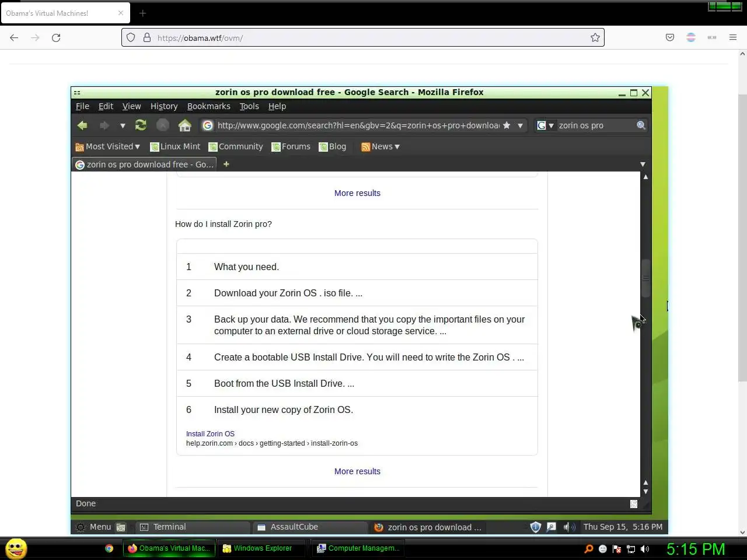The width and height of the screenshot is (747, 560).
Task: Click the shield tracking protection icon in URL bar
Action: coord(131,37)
